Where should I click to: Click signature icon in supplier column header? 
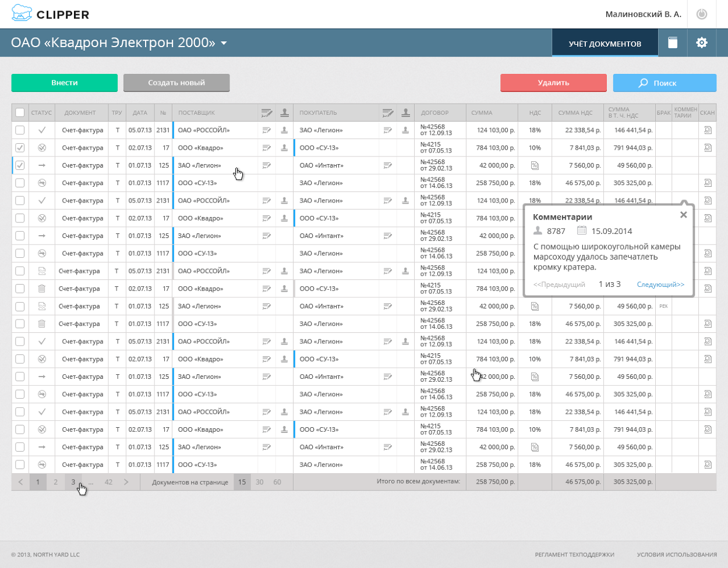point(267,113)
